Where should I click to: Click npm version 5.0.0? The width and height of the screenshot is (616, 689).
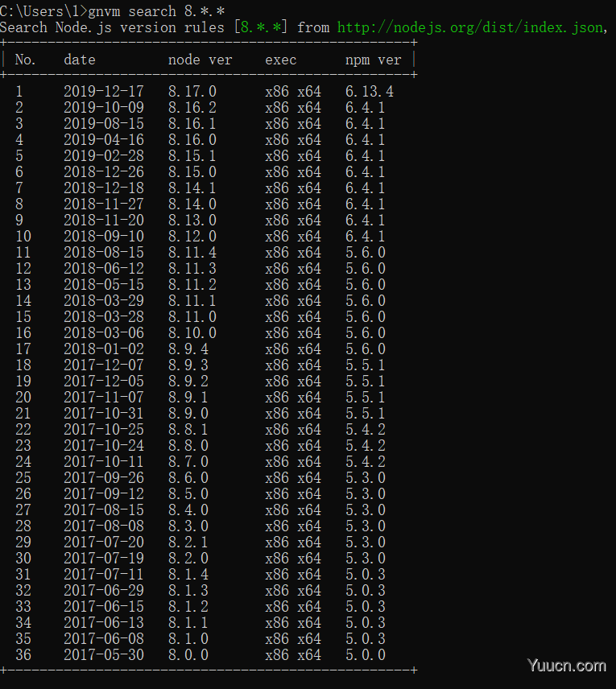[x=366, y=655]
